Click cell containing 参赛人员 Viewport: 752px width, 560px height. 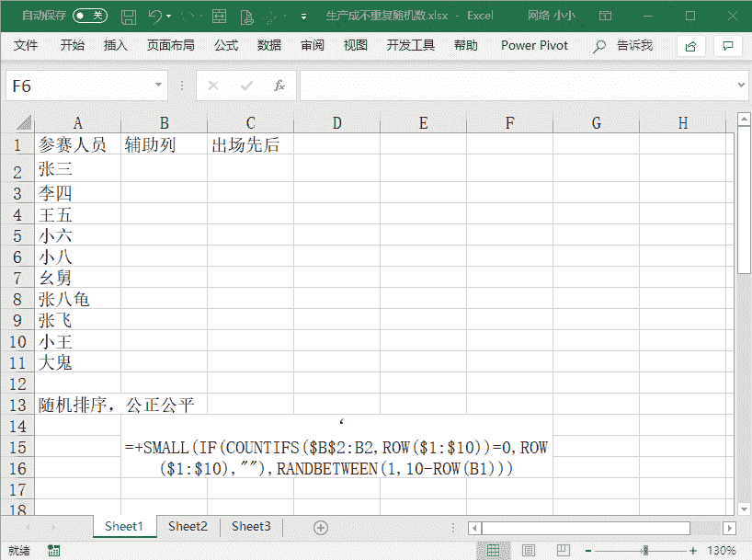78,144
